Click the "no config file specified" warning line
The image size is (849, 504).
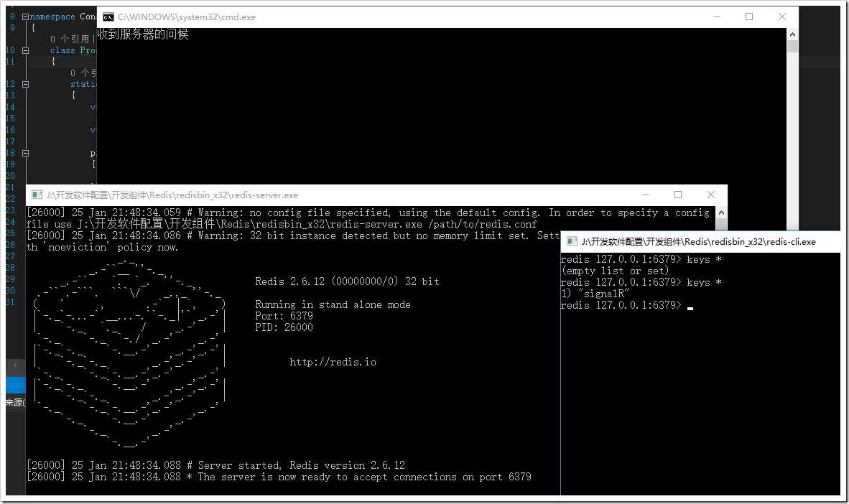(x=368, y=213)
